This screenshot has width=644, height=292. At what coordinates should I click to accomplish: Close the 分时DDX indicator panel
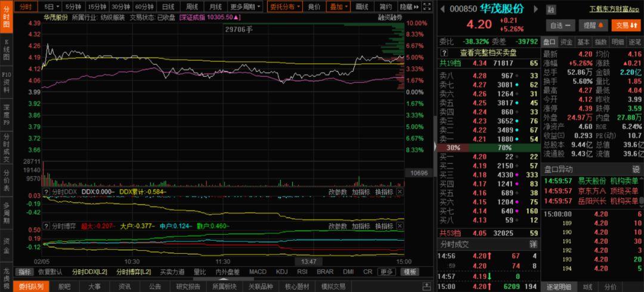(400, 192)
